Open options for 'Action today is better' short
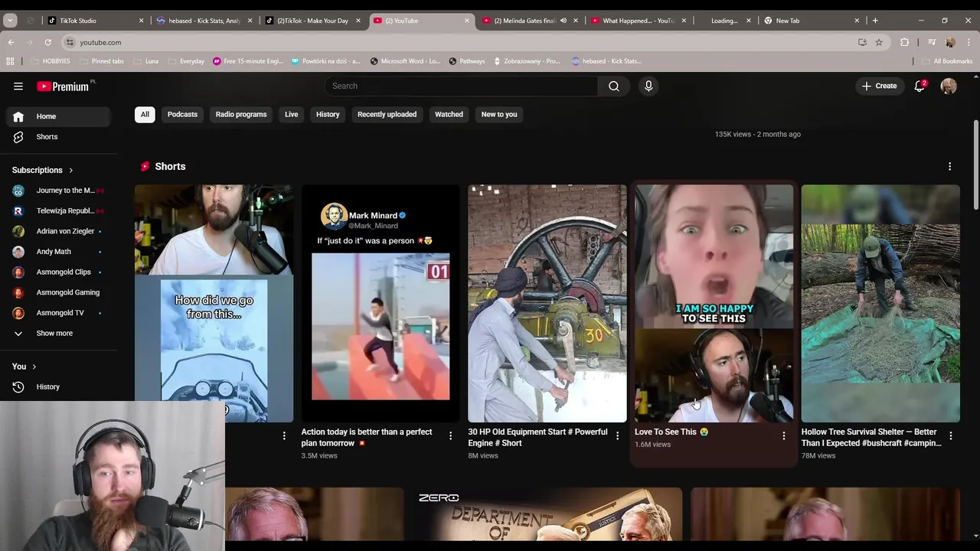 450,435
